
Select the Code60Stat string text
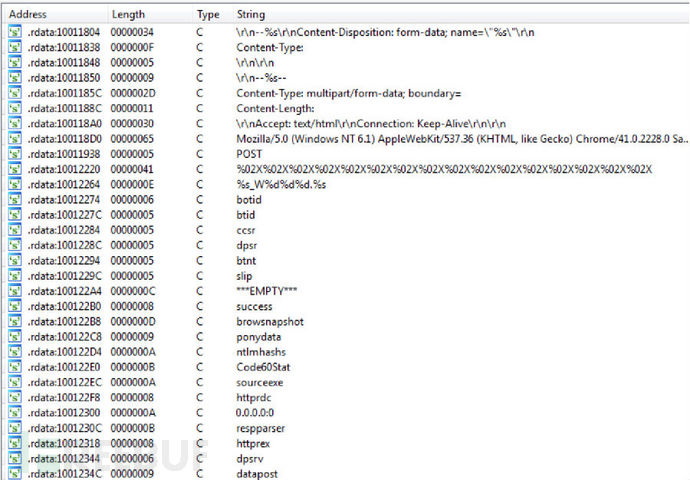262,367
